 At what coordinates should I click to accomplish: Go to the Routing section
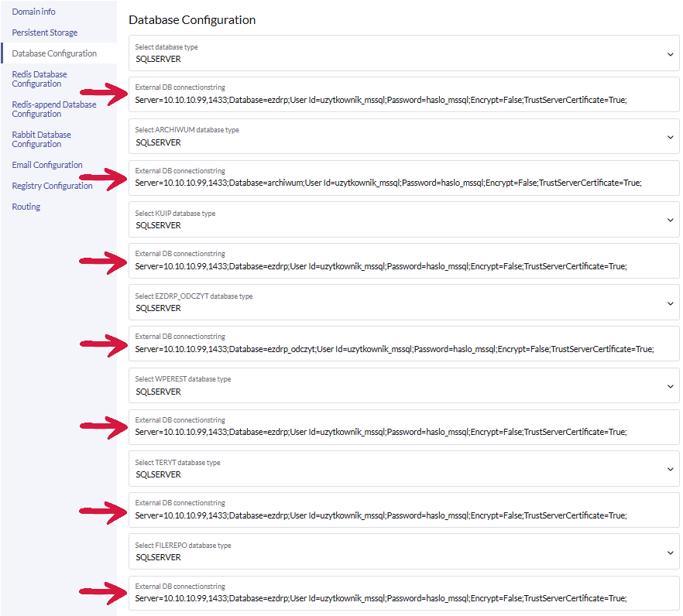pyautogui.click(x=26, y=207)
